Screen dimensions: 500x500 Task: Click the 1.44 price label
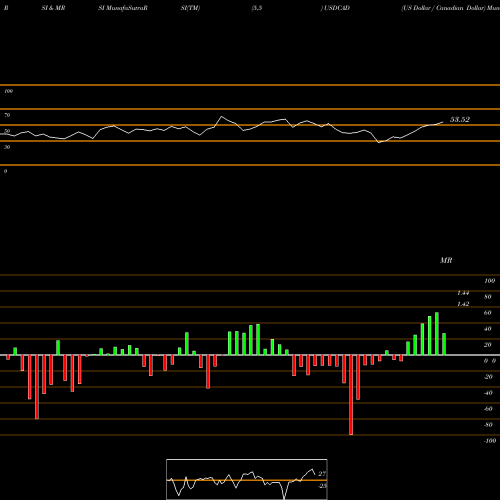click(463, 293)
